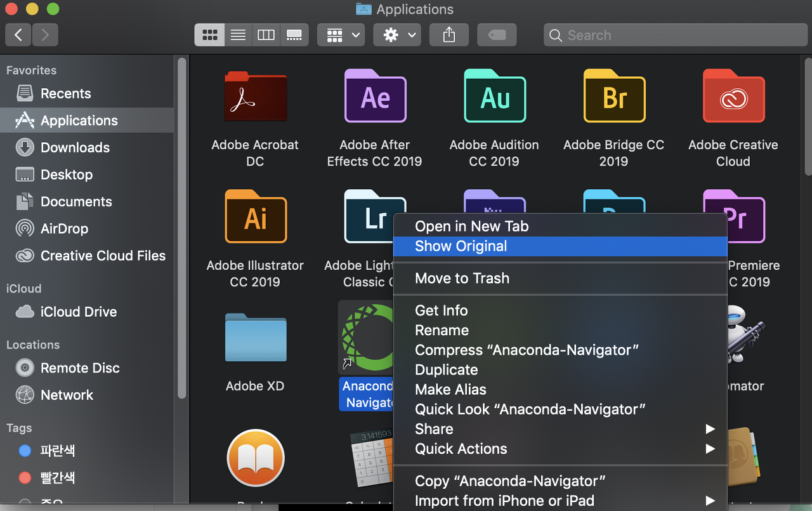Click the Edit Tags toolbar button

pyautogui.click(x=497, y=35)
